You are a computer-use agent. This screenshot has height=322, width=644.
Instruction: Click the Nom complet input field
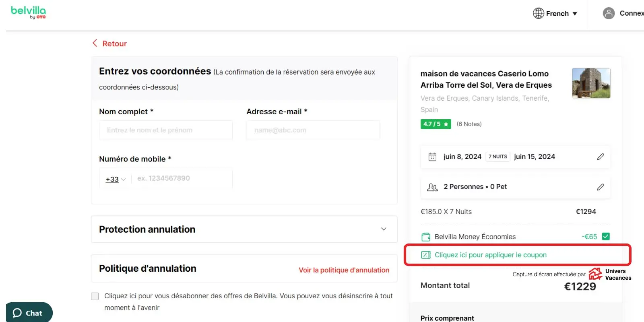coord(165,130)
